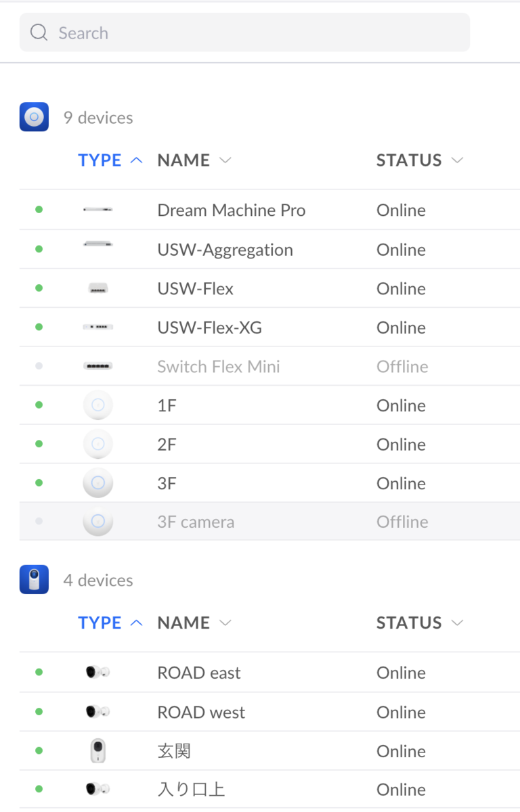Select USW-Flex-XG device name

[209, 328]
